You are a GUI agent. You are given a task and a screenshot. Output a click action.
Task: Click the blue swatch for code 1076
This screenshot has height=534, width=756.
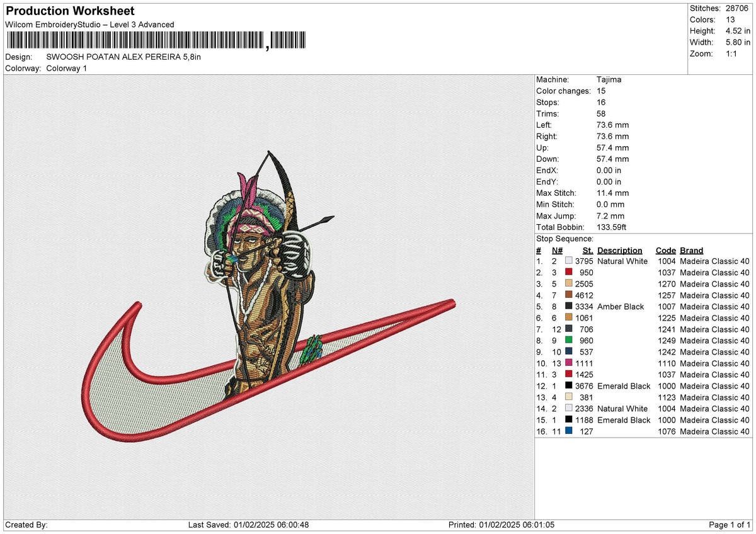(x=569, y=431)
